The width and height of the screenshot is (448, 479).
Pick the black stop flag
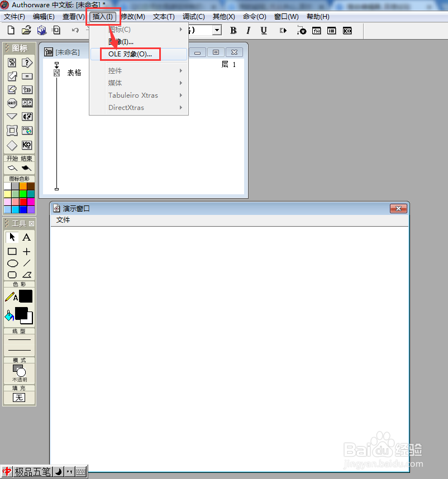pyautogui.click(x=26, y=167)
